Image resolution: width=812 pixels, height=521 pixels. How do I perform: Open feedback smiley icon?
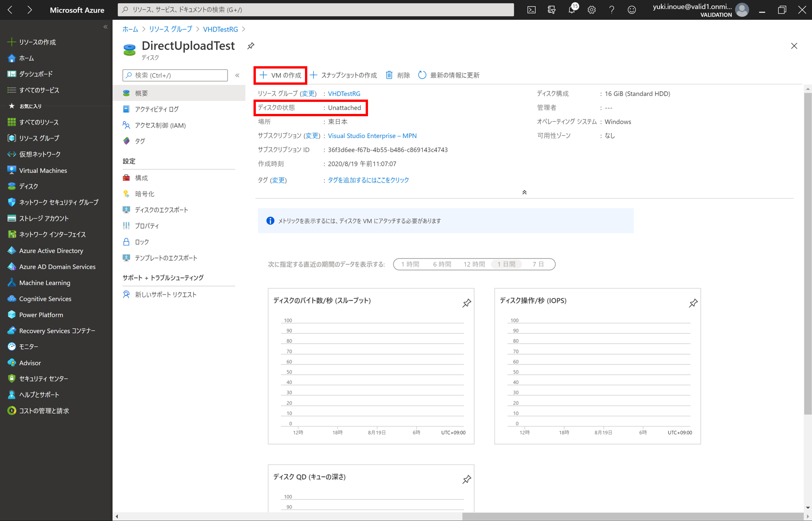tap(632, 10)
